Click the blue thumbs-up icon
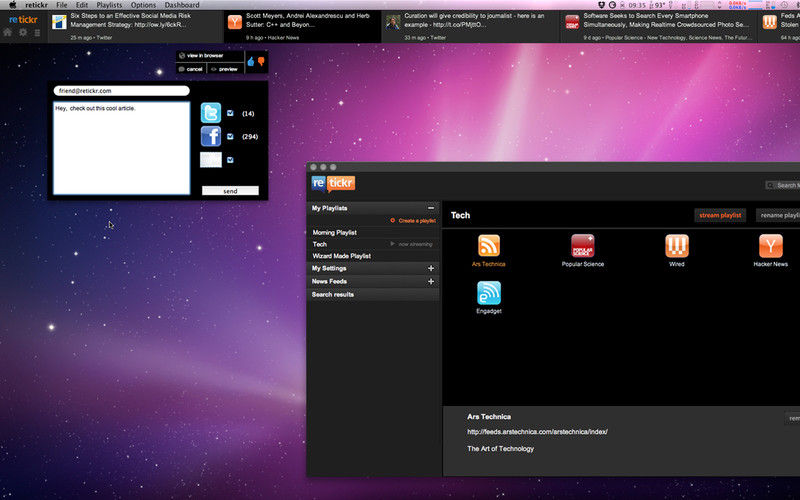Screen dimensions: 800x500 point(251,62)
